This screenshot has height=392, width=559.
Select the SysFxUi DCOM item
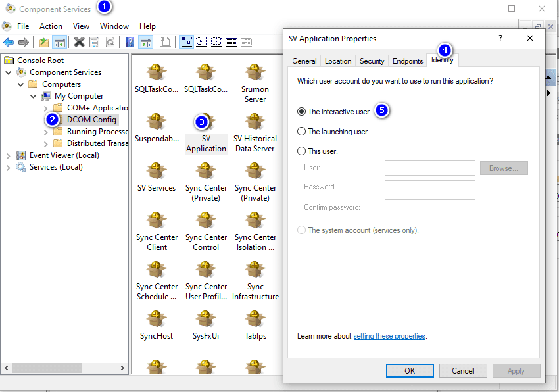(206, 326)
